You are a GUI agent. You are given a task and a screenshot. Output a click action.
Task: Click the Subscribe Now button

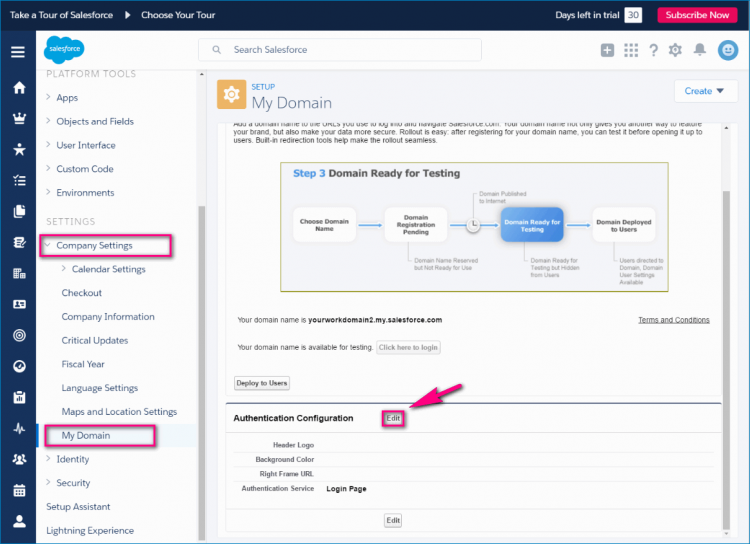tap(697, 15)
